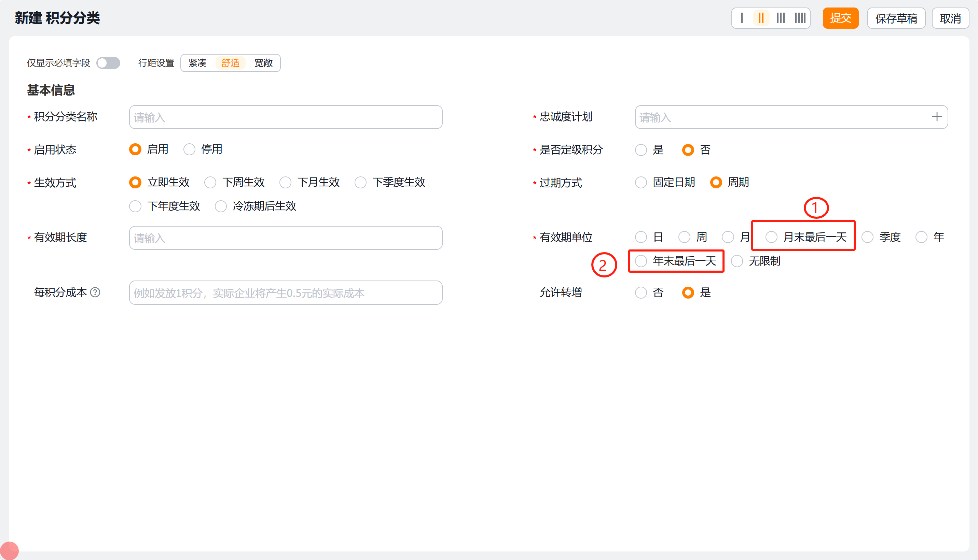Select three-column layout icon
The image size is (978, 560).
[x=781, y=18]
